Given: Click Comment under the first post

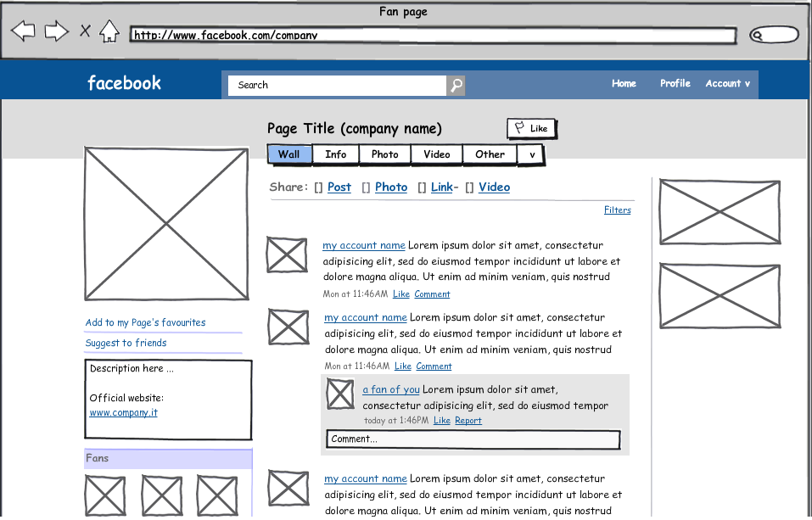Looking at the screenshot, I should click(x=433, y=294).
